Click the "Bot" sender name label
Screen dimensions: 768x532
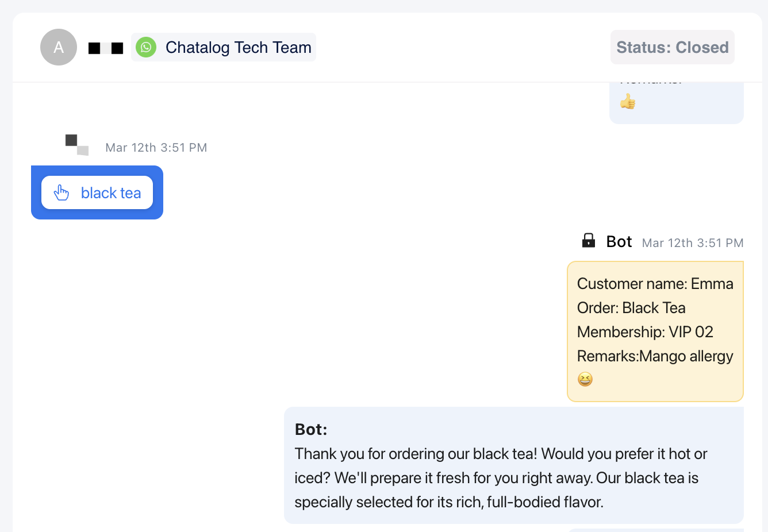pyautogui.click(x=619, y=242)
